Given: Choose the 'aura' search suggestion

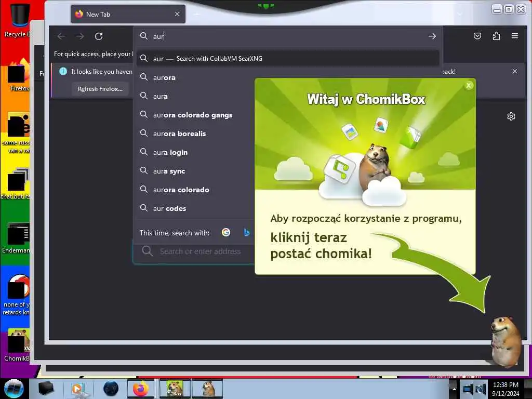Looking at the screenshot, I should (160, 96).
